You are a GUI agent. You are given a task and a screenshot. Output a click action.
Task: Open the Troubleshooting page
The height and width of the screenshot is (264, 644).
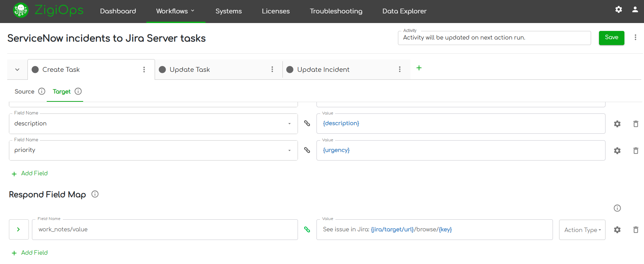[x=336, y=11]
